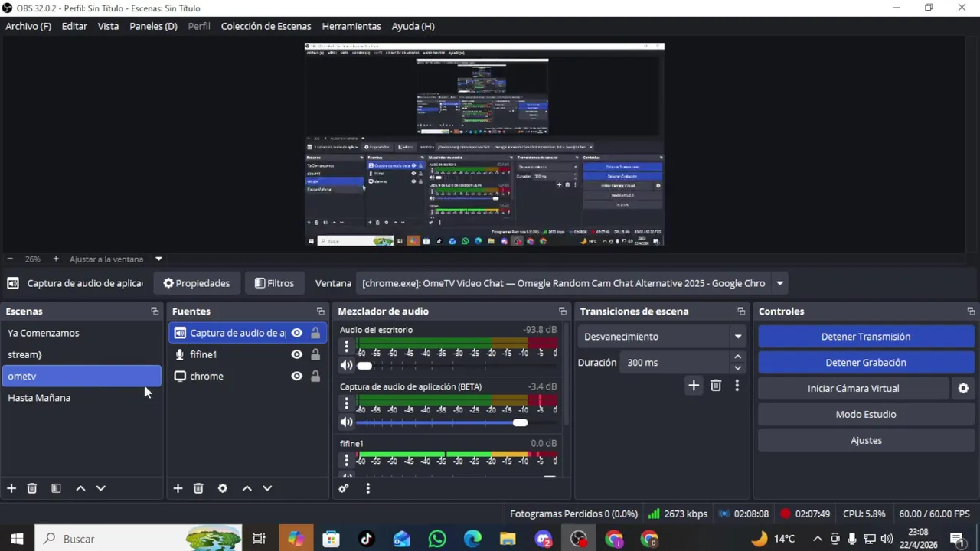Zoom in preview with plus icon
The image size is (980, 551).
56,259
